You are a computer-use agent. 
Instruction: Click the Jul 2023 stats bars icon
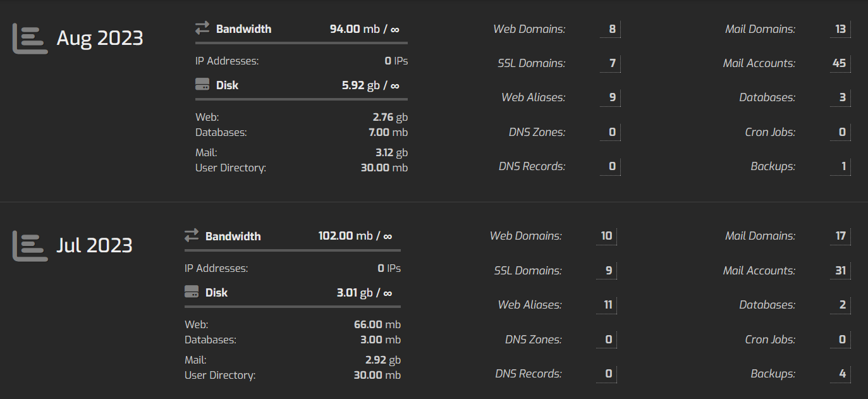click(30, 246)
